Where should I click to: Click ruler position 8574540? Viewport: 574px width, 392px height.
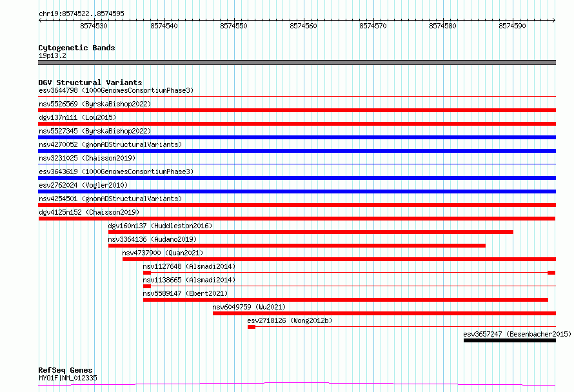pos(164,26)
